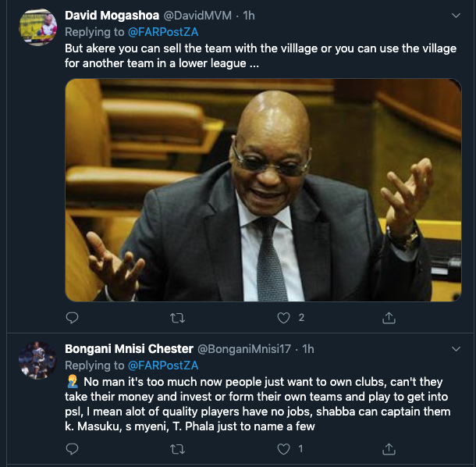Like Bongani Mnisi Chester's tweet
This screenshot has width=476, height=467.
pyautogui.click(x=284, y=449)
